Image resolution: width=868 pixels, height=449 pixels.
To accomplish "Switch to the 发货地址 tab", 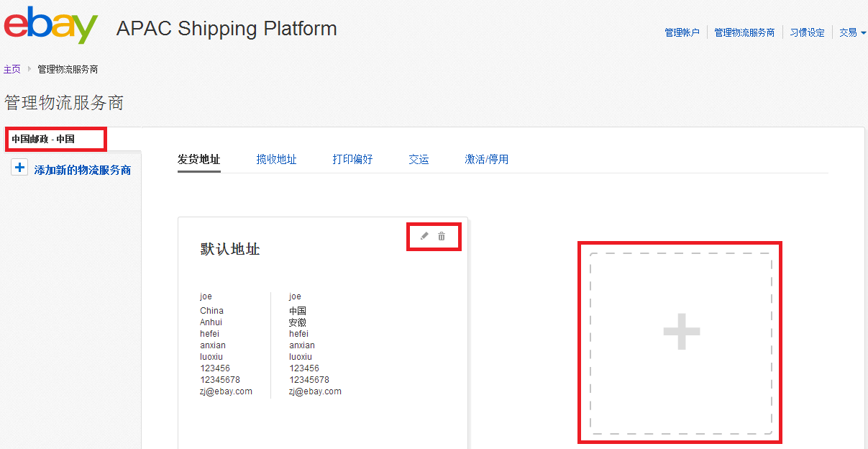I will click(x=198, y=159).
